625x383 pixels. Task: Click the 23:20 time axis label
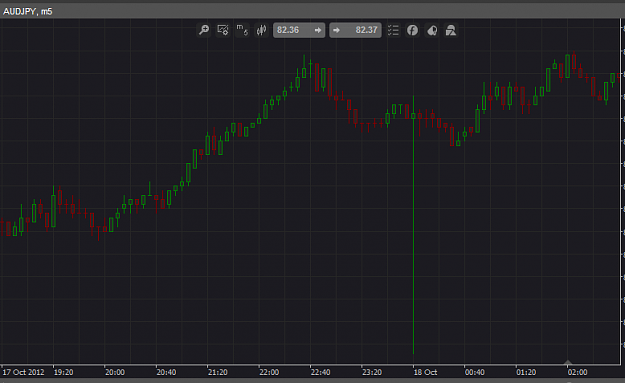click(372, 372)
